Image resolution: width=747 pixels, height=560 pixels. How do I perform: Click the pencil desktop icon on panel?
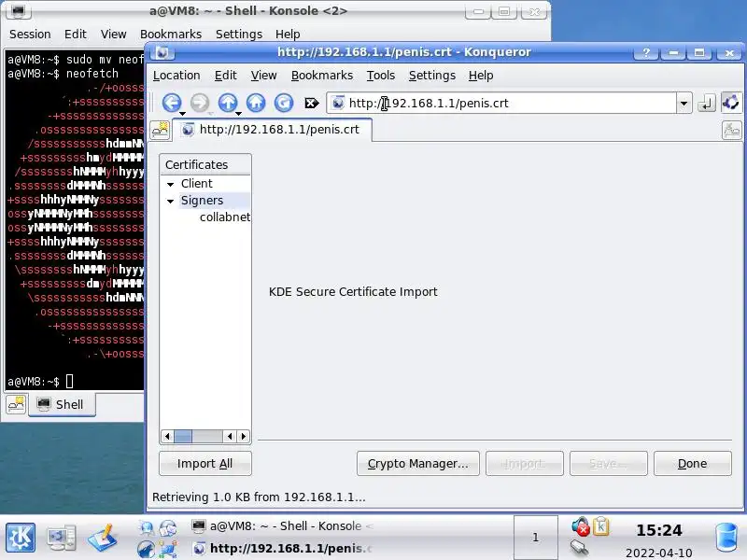click(x=103, y=538)
